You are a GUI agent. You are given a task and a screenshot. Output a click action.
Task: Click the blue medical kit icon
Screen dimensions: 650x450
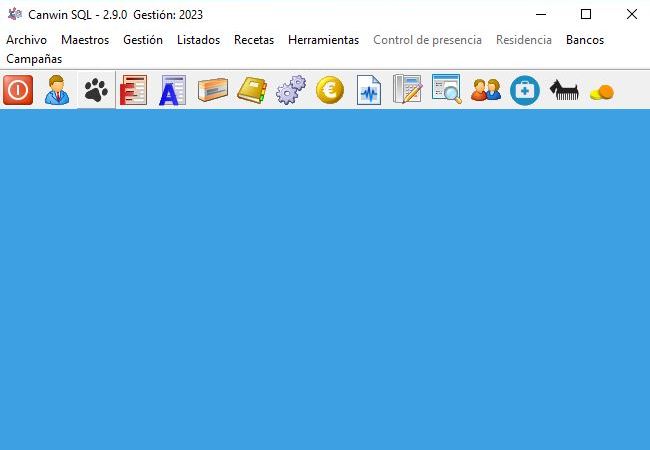pyautogui.click(x=525, y=90)
